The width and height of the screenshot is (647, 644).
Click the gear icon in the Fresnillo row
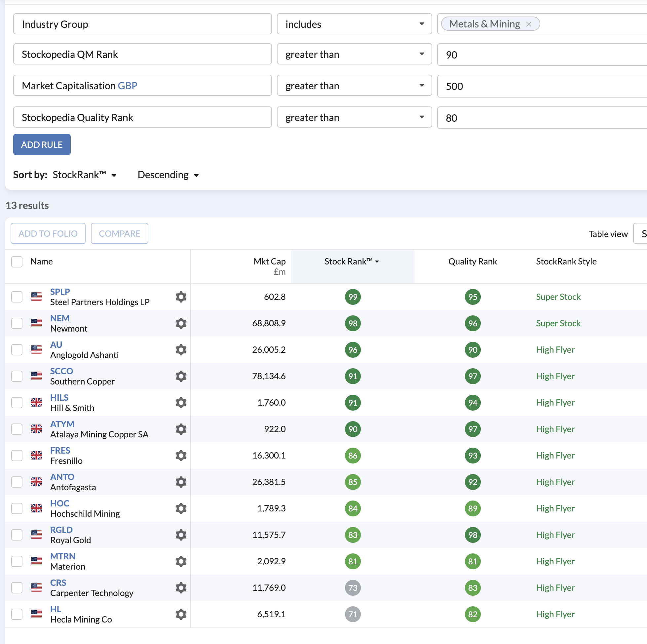[x=181, y=456]
